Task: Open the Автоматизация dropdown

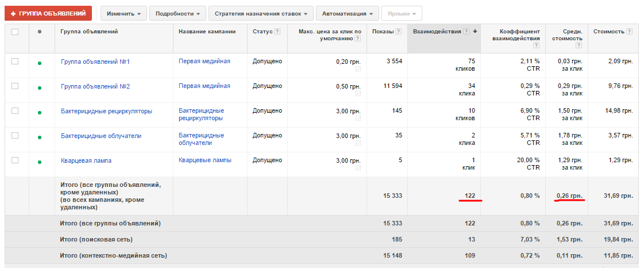Action: [x=348, y=14]
